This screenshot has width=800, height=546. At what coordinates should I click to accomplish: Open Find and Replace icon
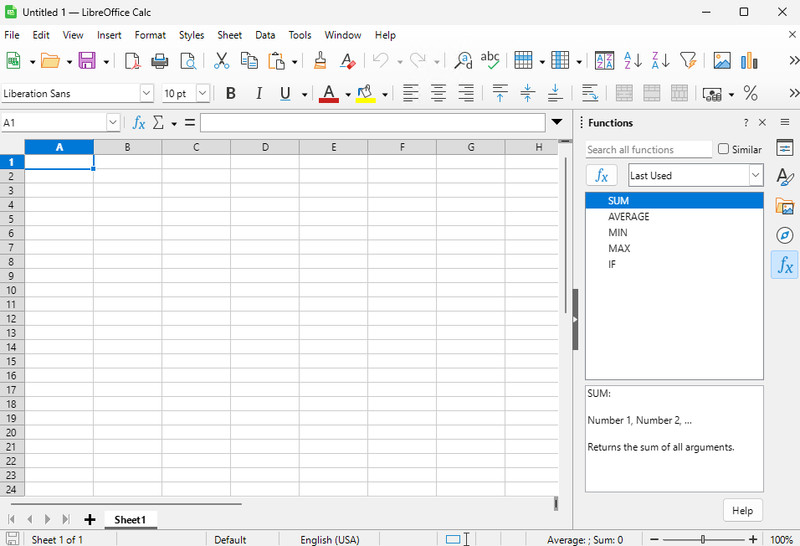[x=463, y=61]
